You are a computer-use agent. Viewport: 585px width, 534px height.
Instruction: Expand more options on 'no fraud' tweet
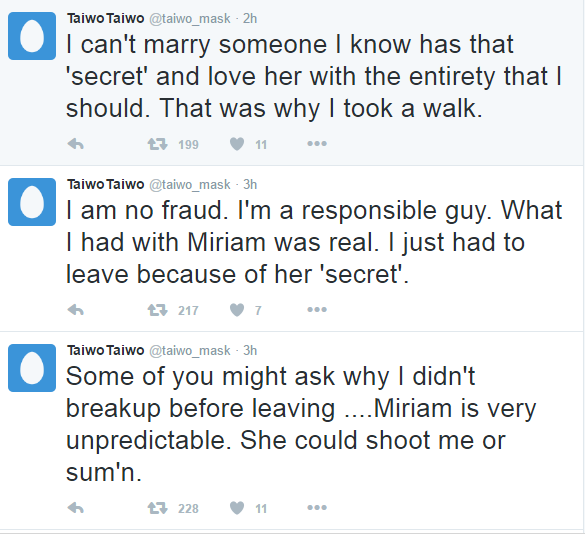317,309
